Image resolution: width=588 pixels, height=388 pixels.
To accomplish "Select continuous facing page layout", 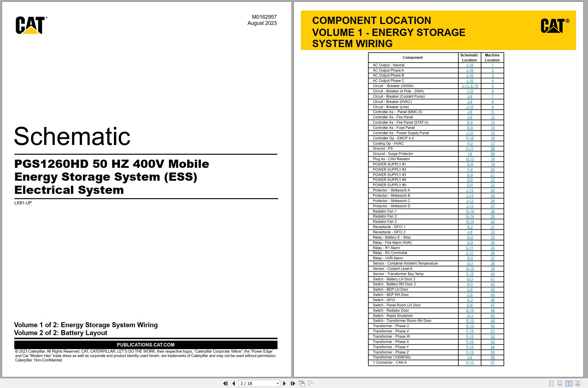I will point(578,383).
